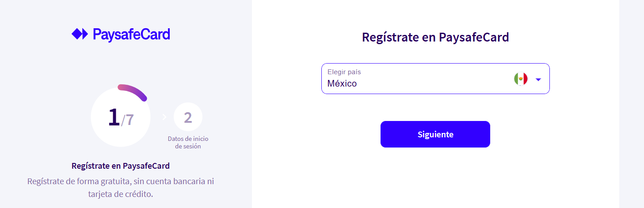Click the Elegir país floating label
This screenshot has height=208, width=644.
(344, 72)
